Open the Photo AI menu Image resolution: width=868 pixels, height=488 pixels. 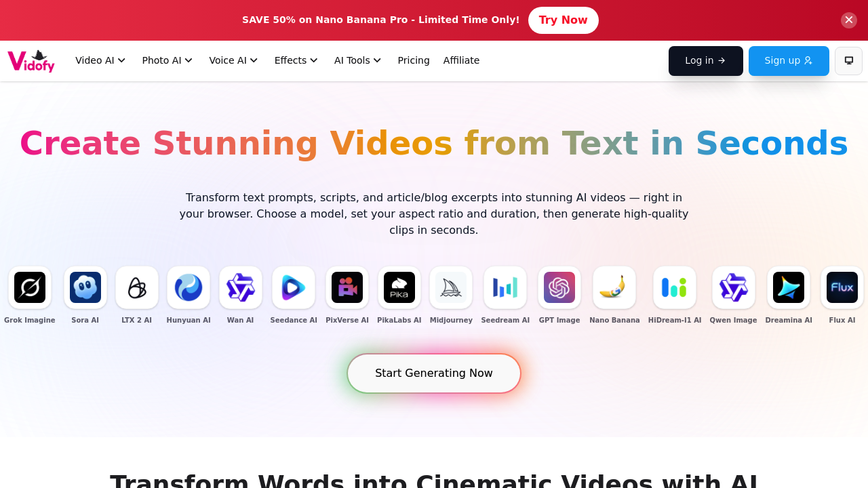point(167,60)
